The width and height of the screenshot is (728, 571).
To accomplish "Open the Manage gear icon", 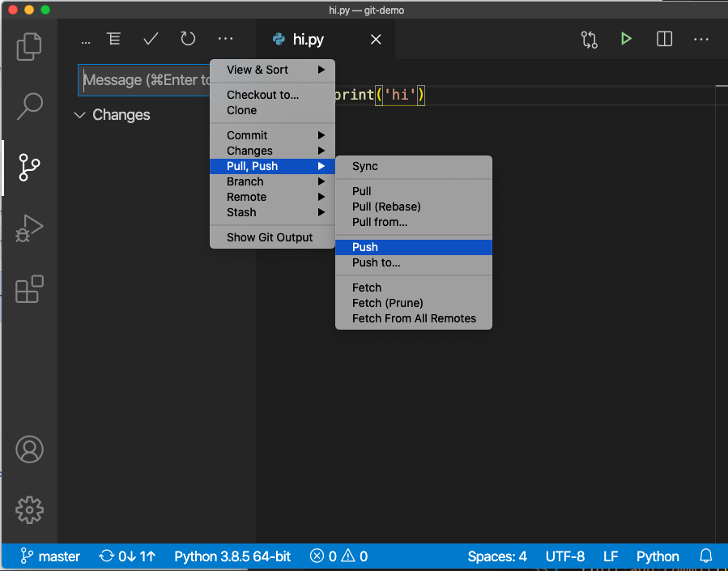I will 29,509.
